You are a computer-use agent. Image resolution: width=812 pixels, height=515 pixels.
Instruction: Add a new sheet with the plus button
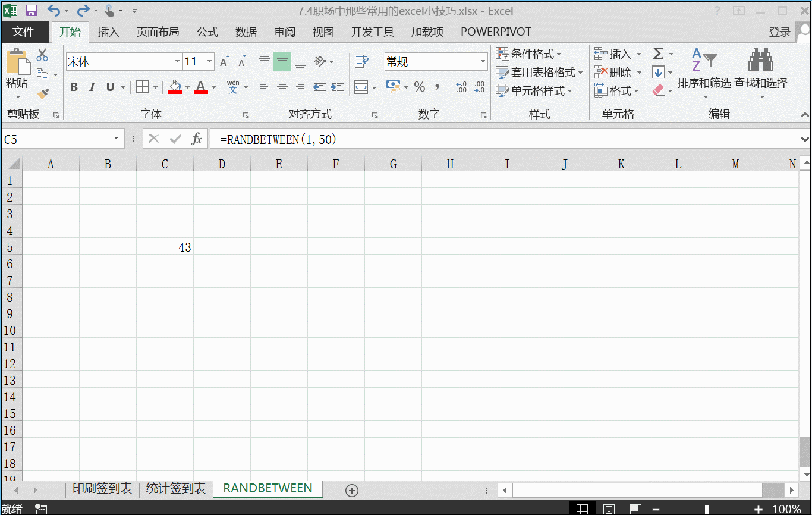point(352,491)
